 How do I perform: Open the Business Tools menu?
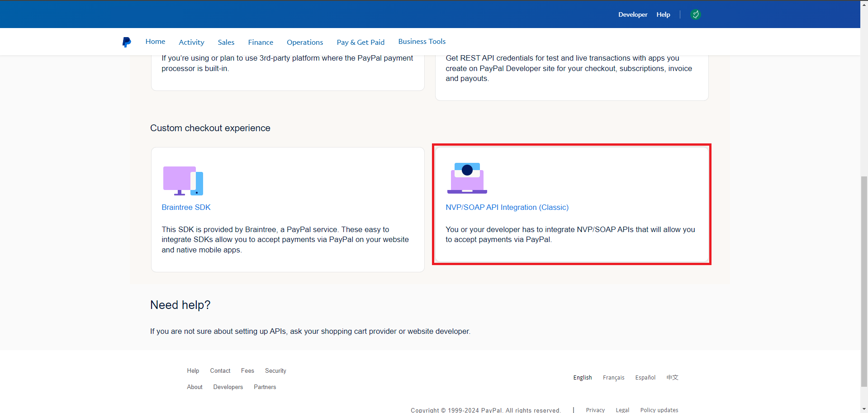[422, 42]
